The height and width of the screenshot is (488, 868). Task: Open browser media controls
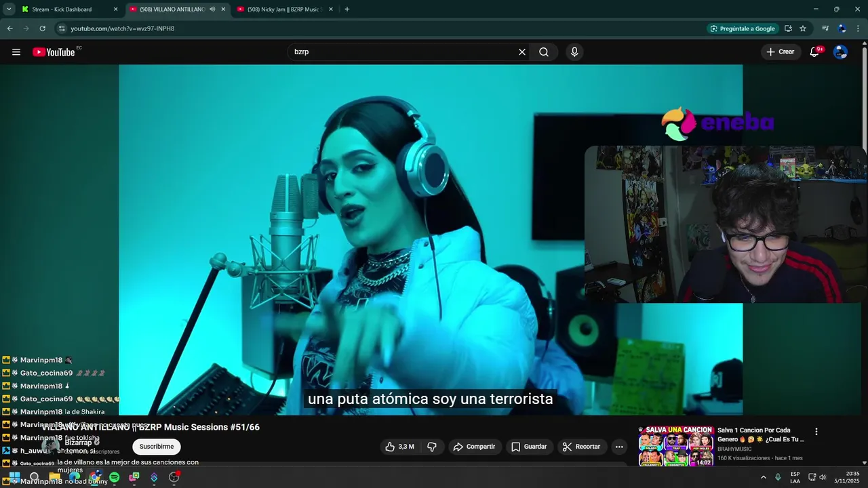(x=825, y=28)
